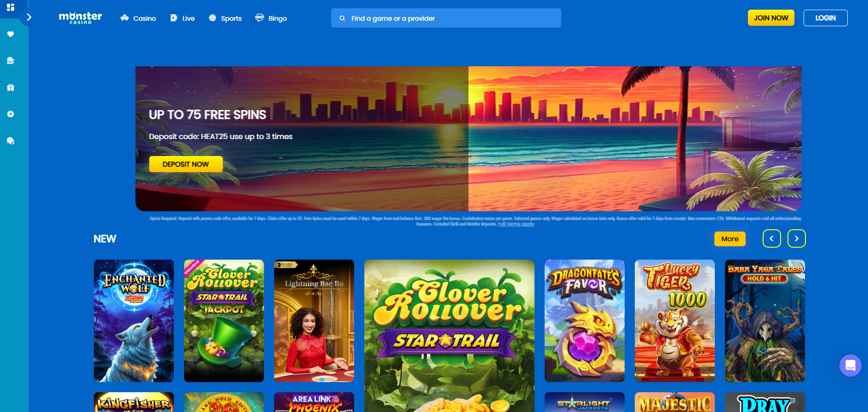This screenshot has width=868, height=412.
Task: Open the Enchanted Wolf game tile
Action: pos(134,321)
